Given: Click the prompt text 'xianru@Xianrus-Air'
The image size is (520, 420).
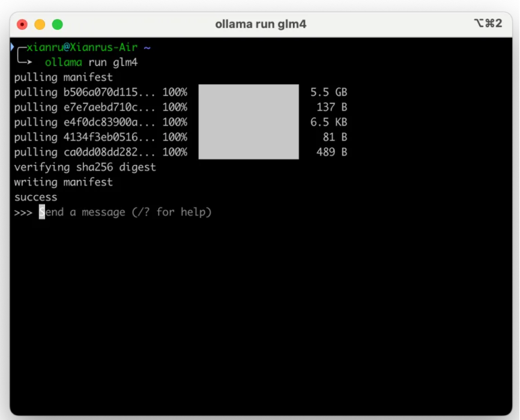Looking at the screenshot, I should coord(82,47).
